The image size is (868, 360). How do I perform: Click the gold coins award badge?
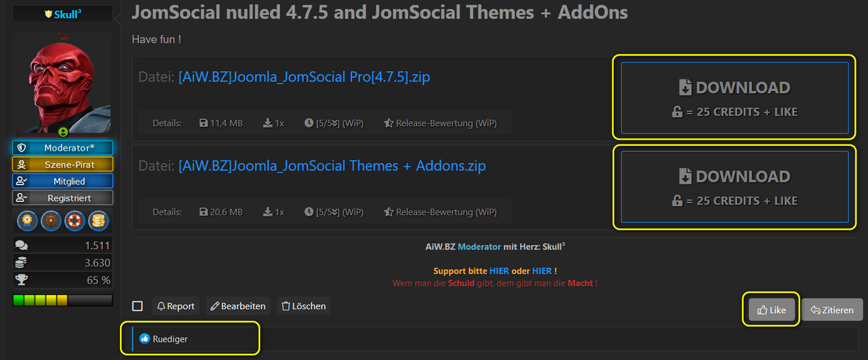pyautogui.click(x=99, y=220)
